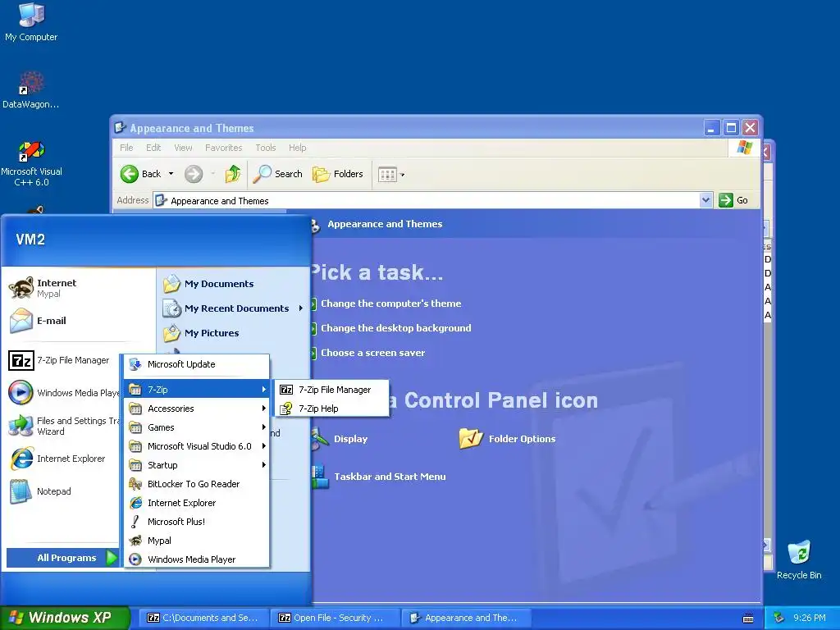Open the Favorites menu
The width and height of the screenshot is (840, 630).
[x=223, y=148]
